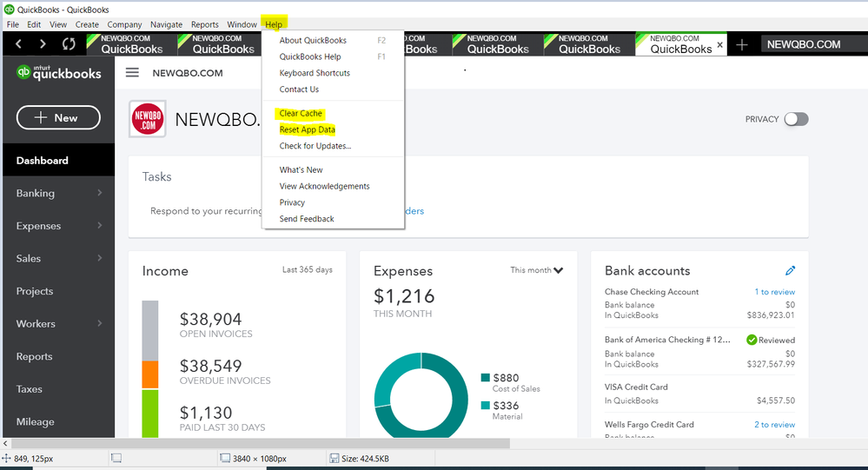Toggle the PRIVACY switch
Viewport: 868px width, 470px height.
coord(796,119)
